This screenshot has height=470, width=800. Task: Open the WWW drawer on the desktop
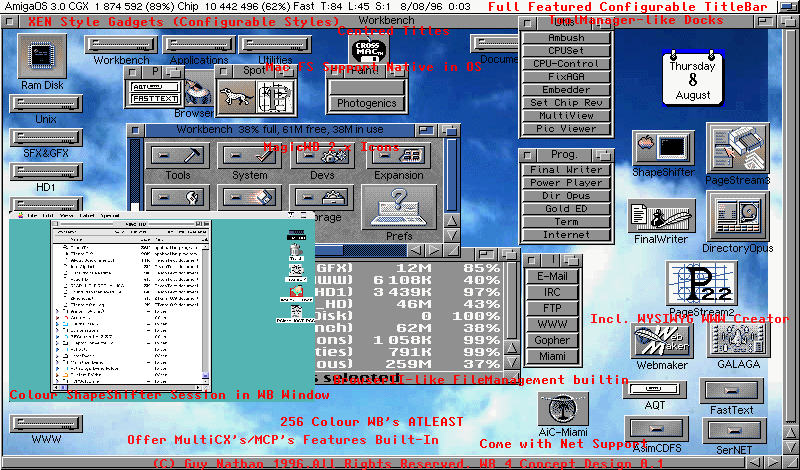pos(46,424)
